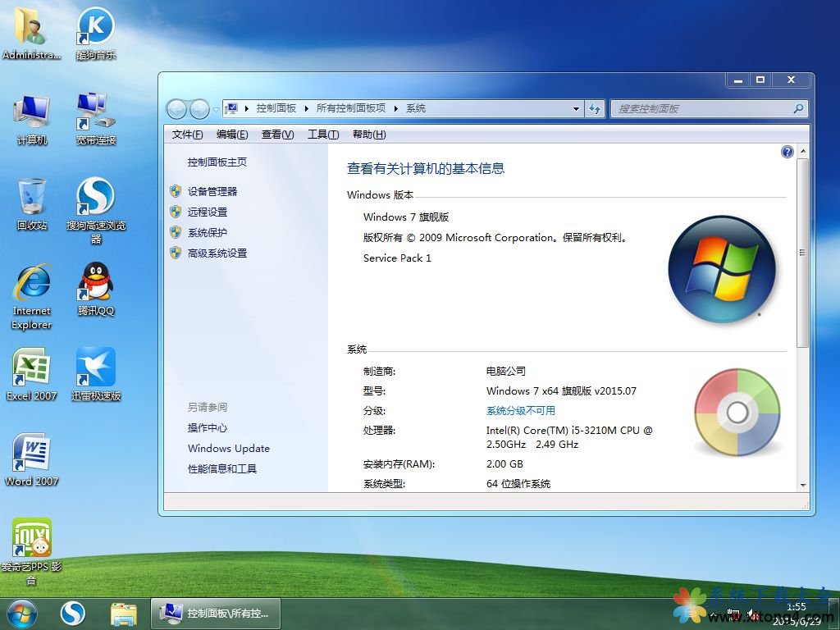
Task: Open the 工具(T) menu
Action: (323, 135)
